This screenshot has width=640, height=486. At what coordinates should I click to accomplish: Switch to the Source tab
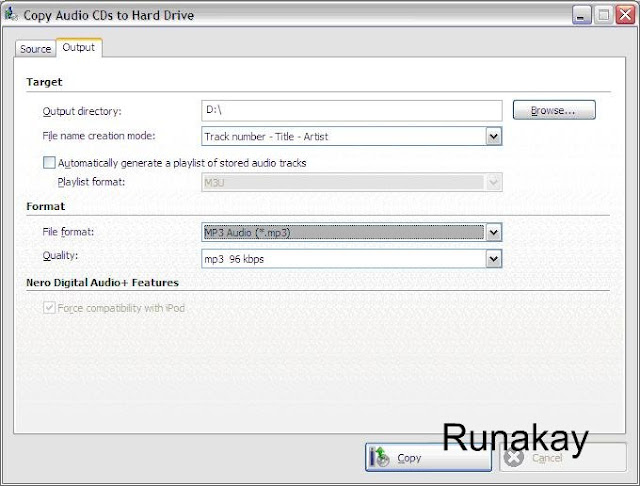tap(36, 49)
